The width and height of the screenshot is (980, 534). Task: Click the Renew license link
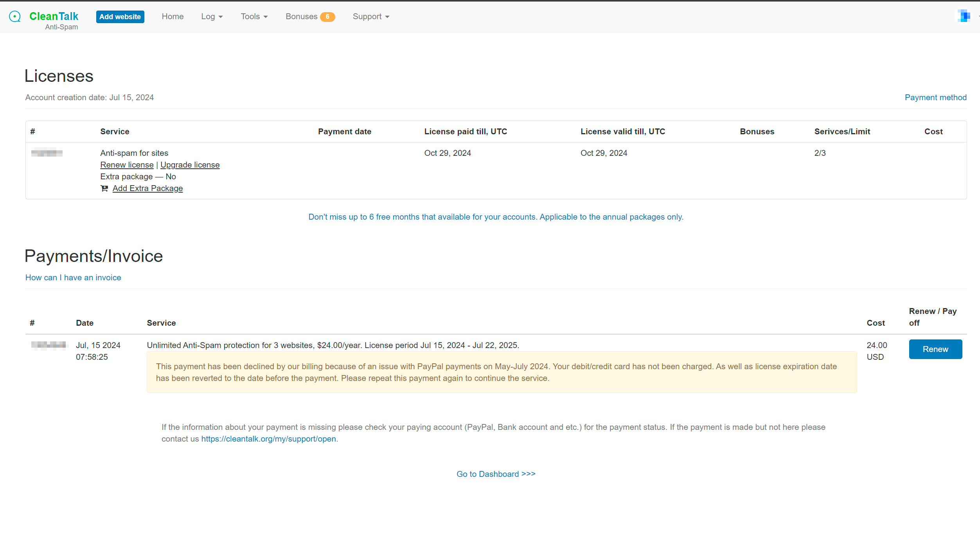pyautogui.click(x=127, y=165)
